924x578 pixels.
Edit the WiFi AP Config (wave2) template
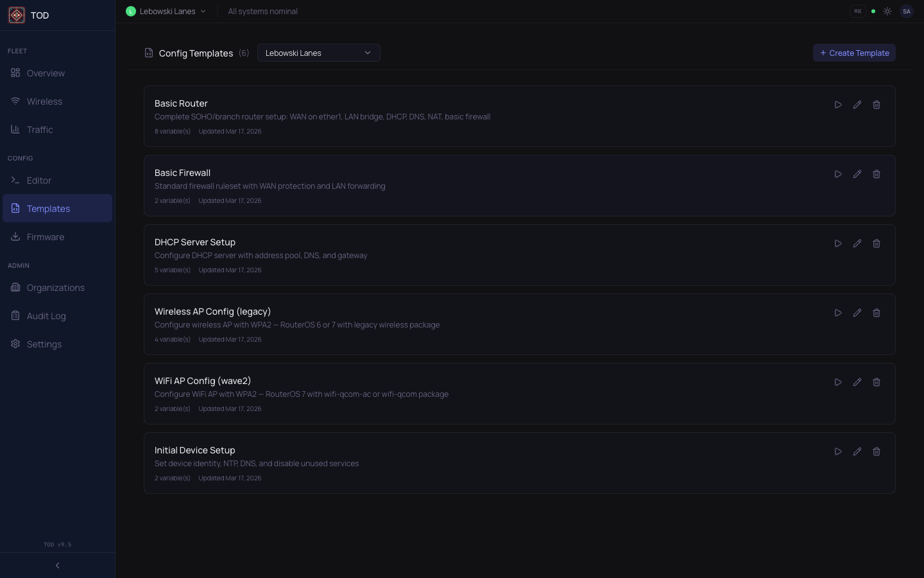pyautogui.click(x=857, y=382)
